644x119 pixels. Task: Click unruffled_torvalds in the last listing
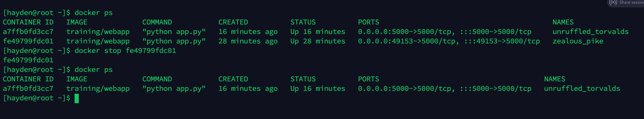(x=582, y=88)
